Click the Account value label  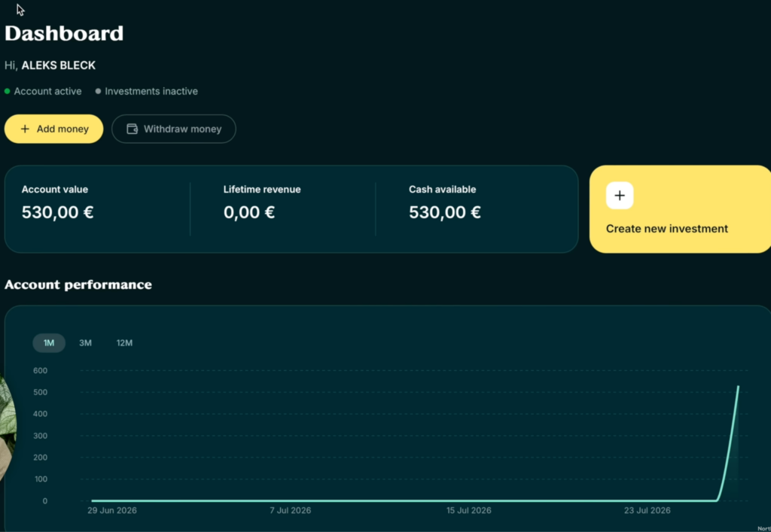pos(54,189)
